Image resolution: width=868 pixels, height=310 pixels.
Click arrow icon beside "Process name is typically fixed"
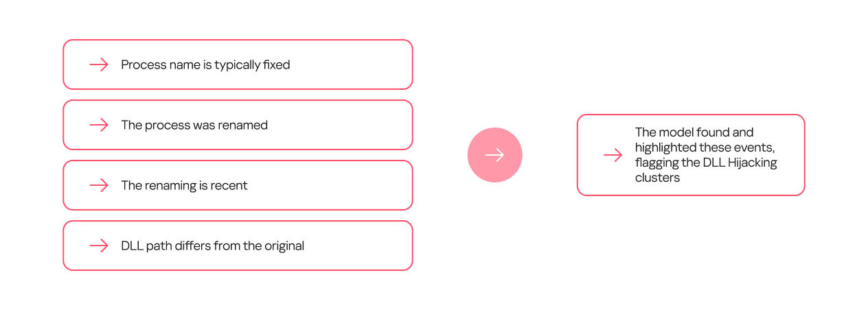pyautogui.click(x=99, y=64)
